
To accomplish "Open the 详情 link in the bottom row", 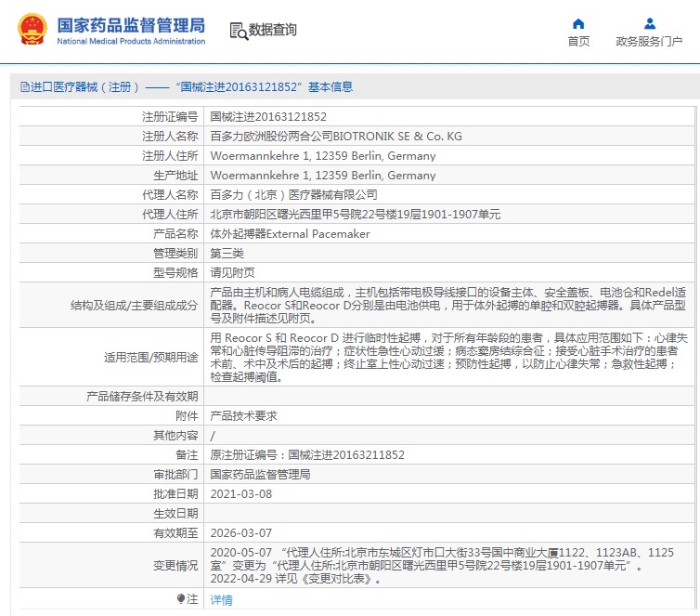I will click(x=221, y=600).
